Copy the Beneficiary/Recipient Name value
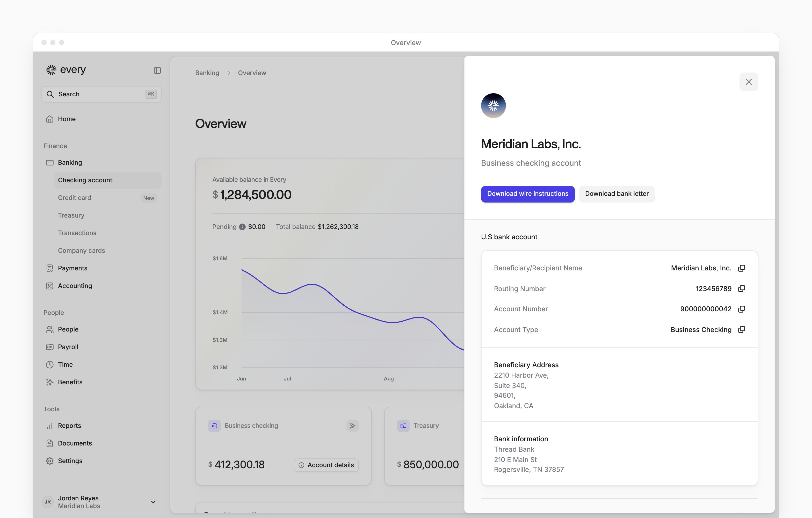The image size is (812, 518). point(742,268)
